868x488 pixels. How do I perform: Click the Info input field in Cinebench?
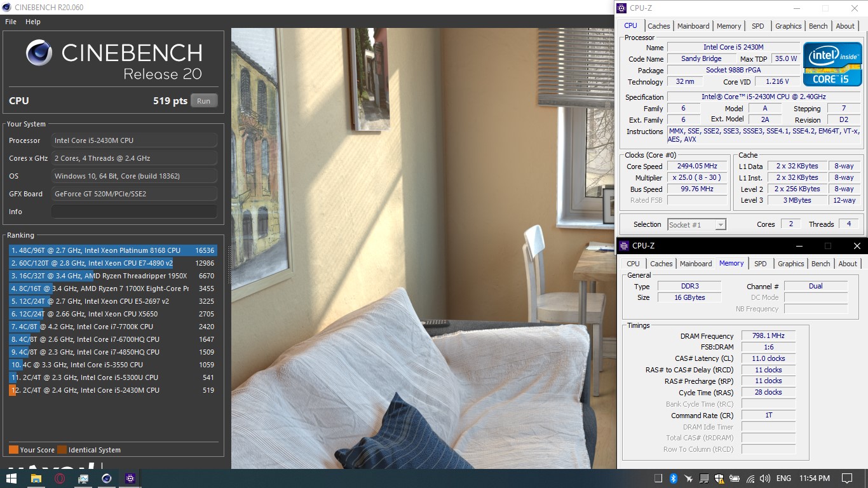coord(134,212)
